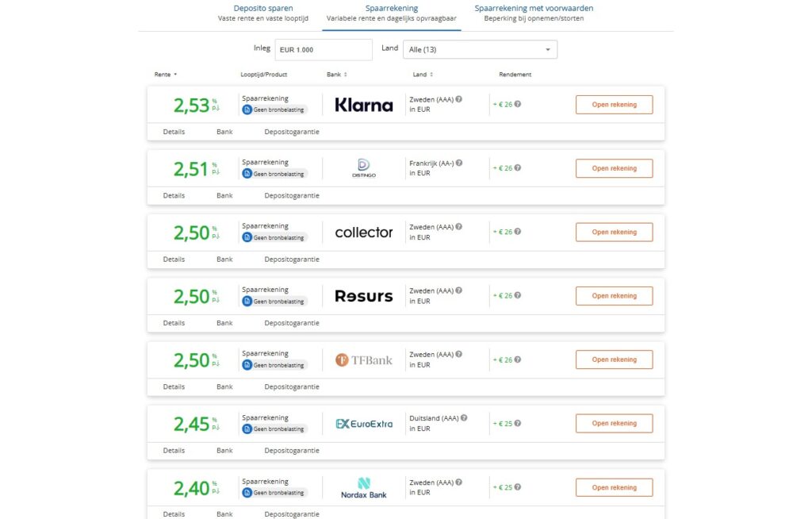Sort results by the Rente column
The image size is (812, 519).
click(166, 75)
